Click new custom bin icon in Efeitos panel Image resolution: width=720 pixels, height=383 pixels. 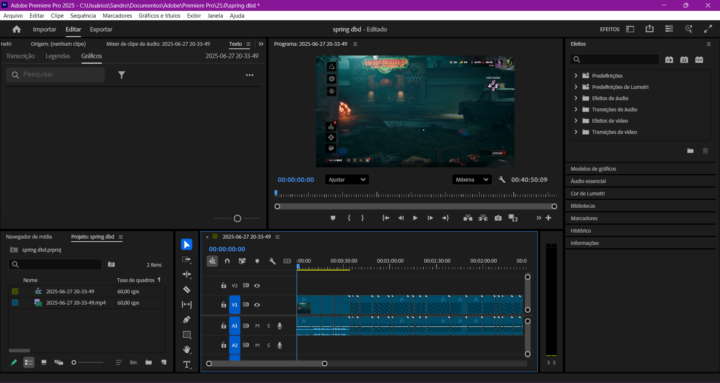[x=690, y=151]
